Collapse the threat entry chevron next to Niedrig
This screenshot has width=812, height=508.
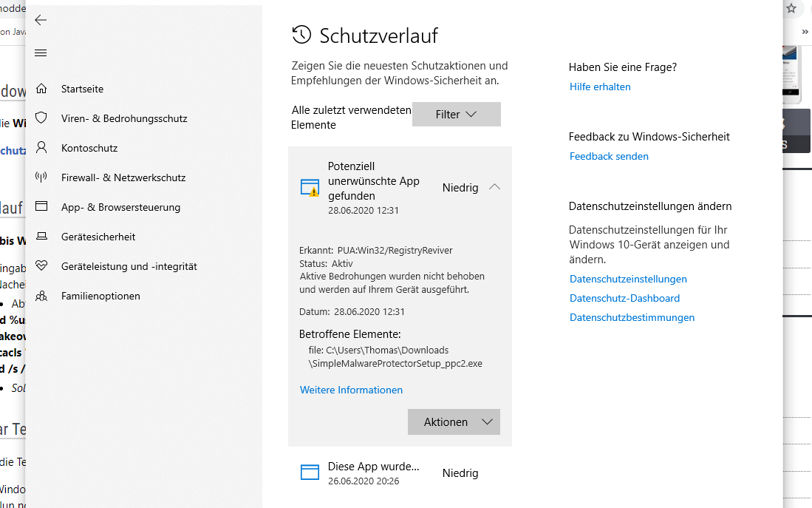(x=494, y=187)
